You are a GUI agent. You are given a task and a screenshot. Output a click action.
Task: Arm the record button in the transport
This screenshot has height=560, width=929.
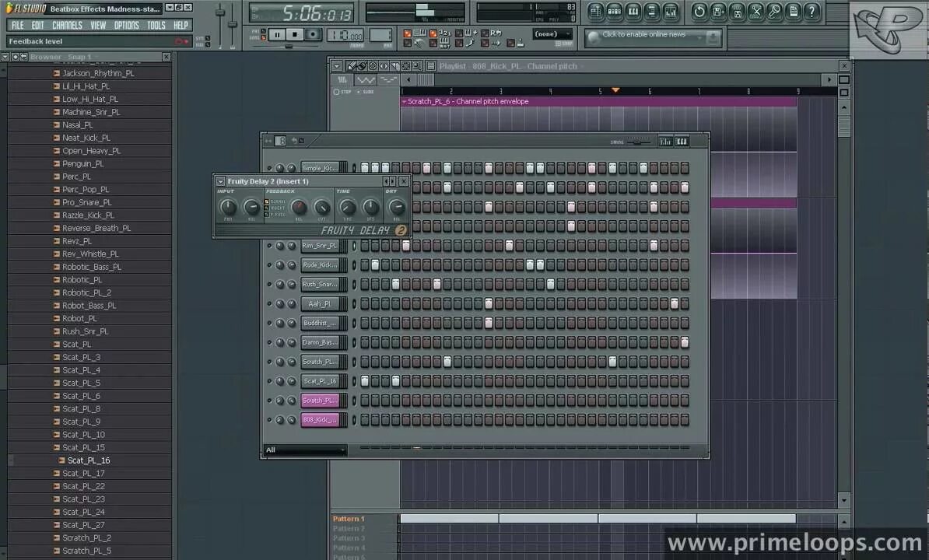tap(313, 34)
